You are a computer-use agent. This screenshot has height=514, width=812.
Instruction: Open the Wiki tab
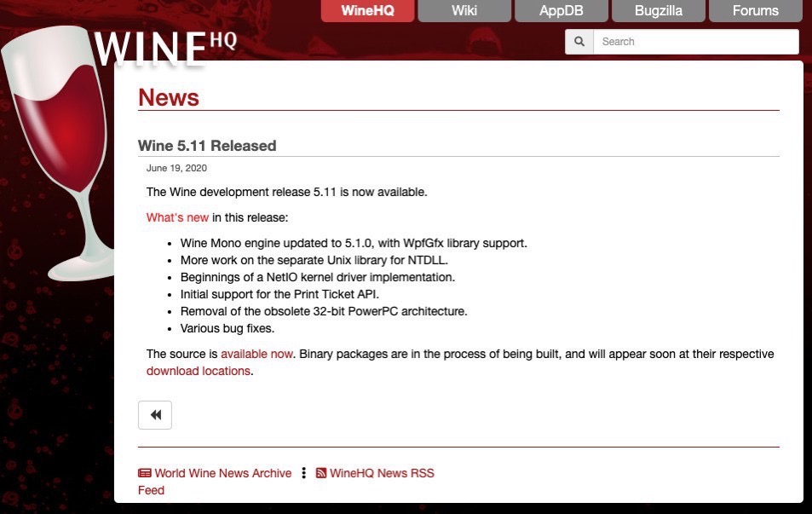click(464, 11)
